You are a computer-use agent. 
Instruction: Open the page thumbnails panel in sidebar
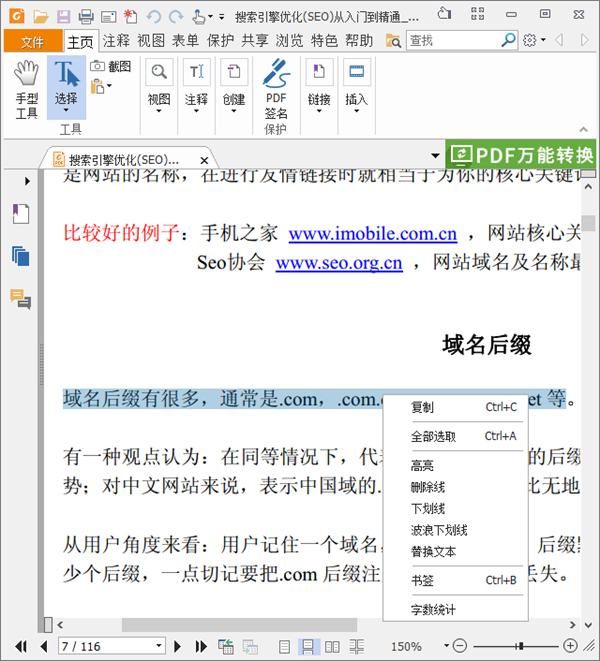click(21, 256)
